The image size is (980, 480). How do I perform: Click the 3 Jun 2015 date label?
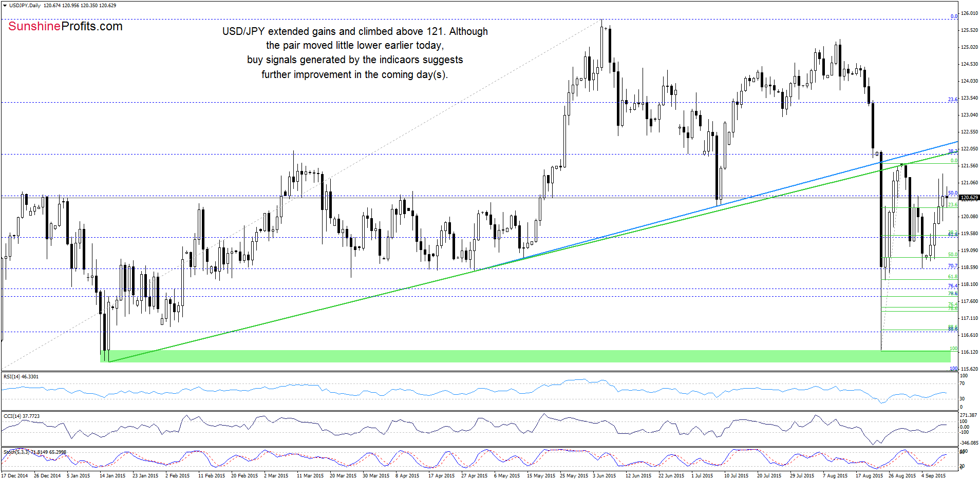(x=605, y=476)
